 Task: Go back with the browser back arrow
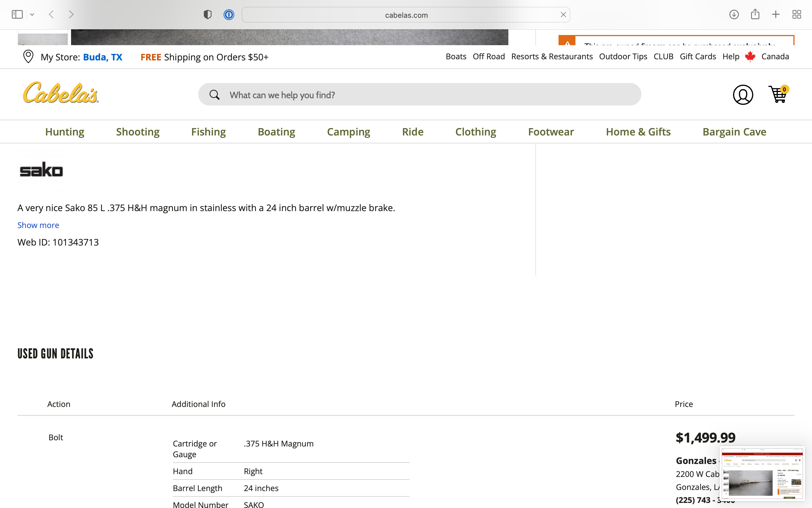[x=51, y=14]
